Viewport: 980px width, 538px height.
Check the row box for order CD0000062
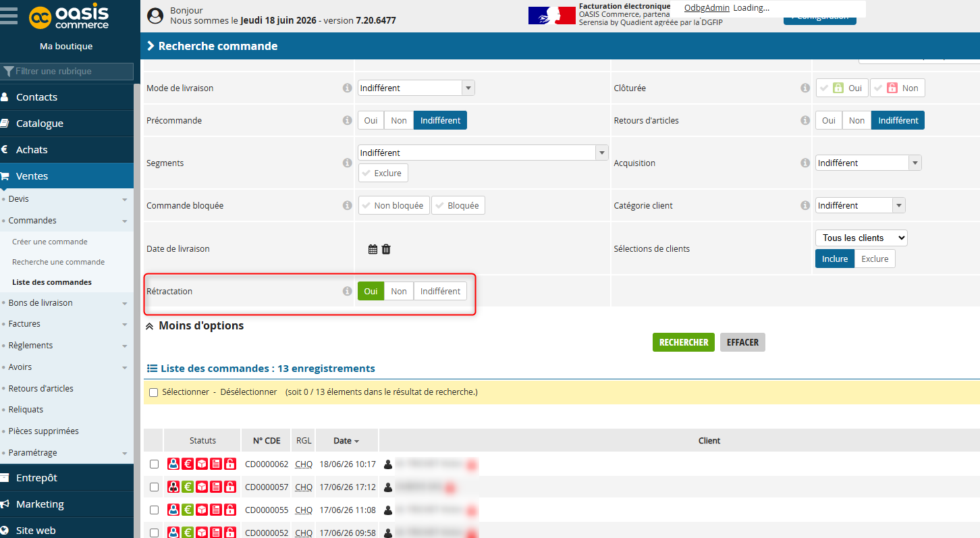(x=154, y=464)
